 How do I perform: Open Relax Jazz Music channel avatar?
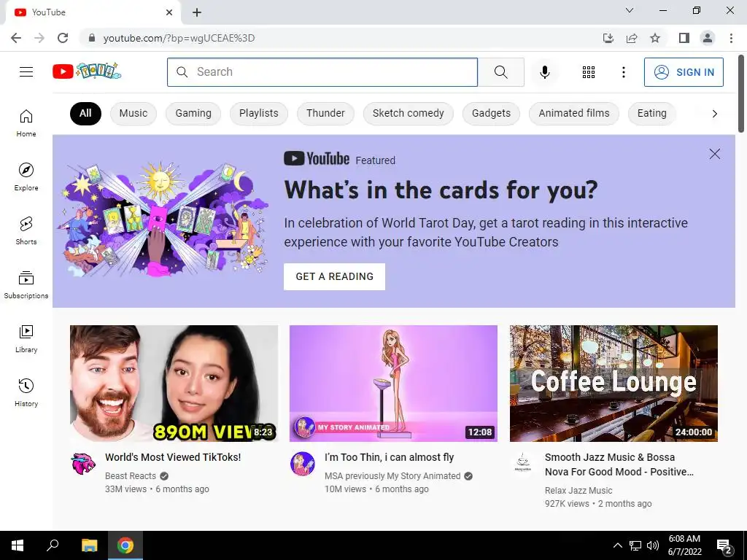tap(522, 463)
